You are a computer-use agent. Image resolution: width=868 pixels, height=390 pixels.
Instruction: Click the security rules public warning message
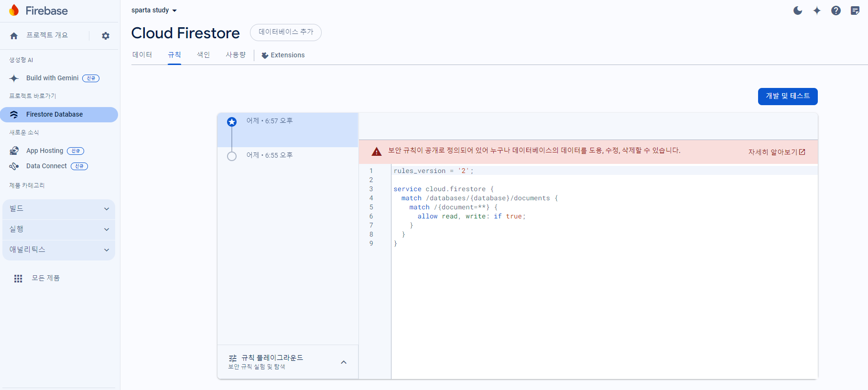(534, 151)
